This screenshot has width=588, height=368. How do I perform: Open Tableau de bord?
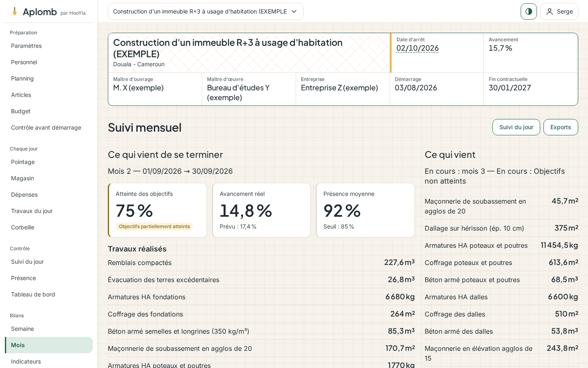tap(49, 294)
